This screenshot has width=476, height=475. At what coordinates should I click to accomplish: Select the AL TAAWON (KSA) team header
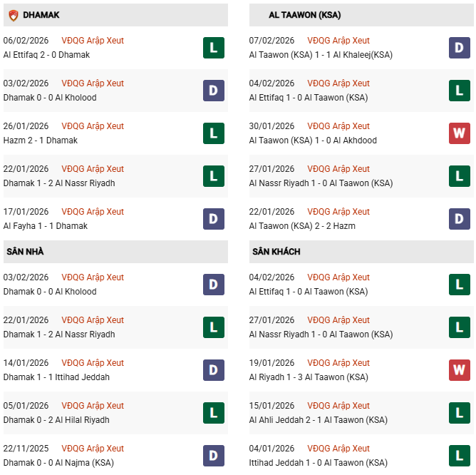[305, 15]
